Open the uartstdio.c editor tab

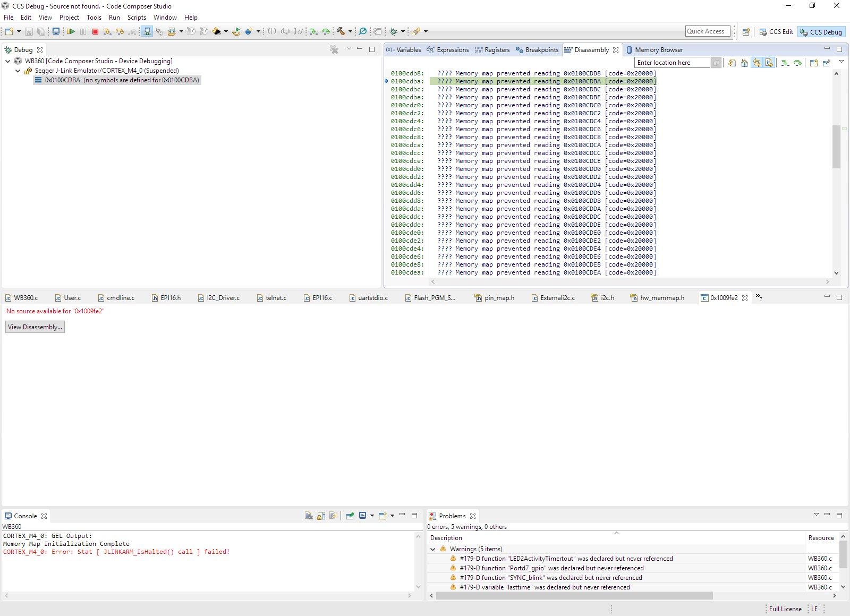pos(369,298)
